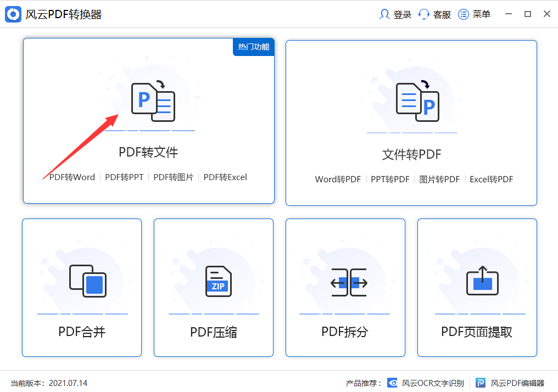Choose PDF转图片 option
The width and height of the screenshot is (558, 392).
click(174, 177)
